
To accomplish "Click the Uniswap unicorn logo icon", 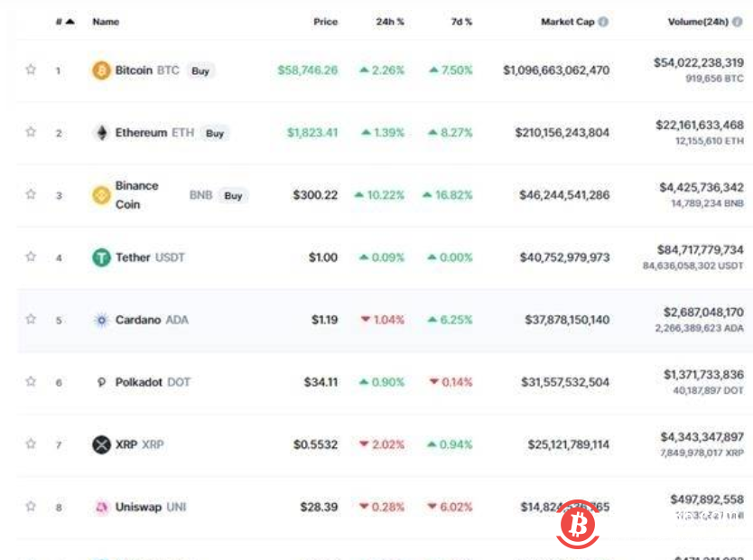I will (102, 507).
